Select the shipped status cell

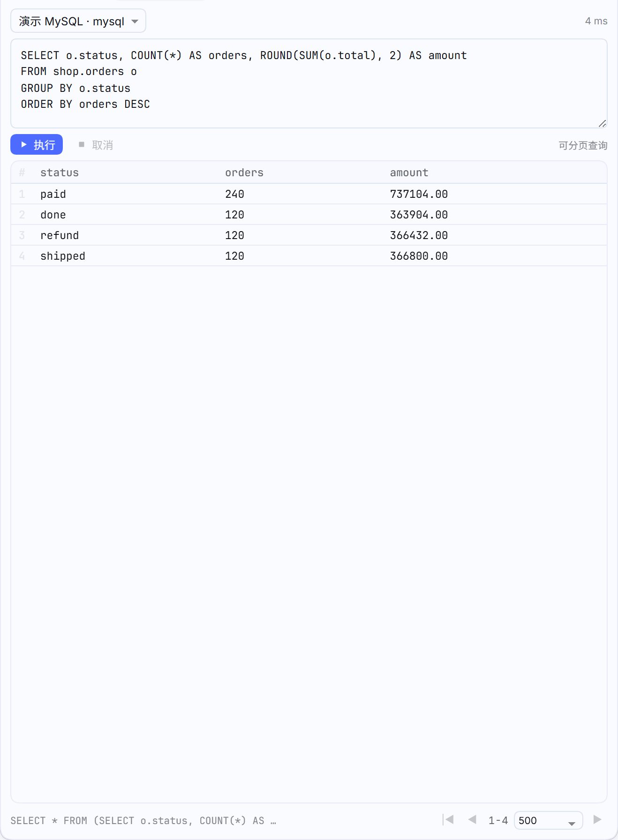pyautogui.click(x=63, y=256)
